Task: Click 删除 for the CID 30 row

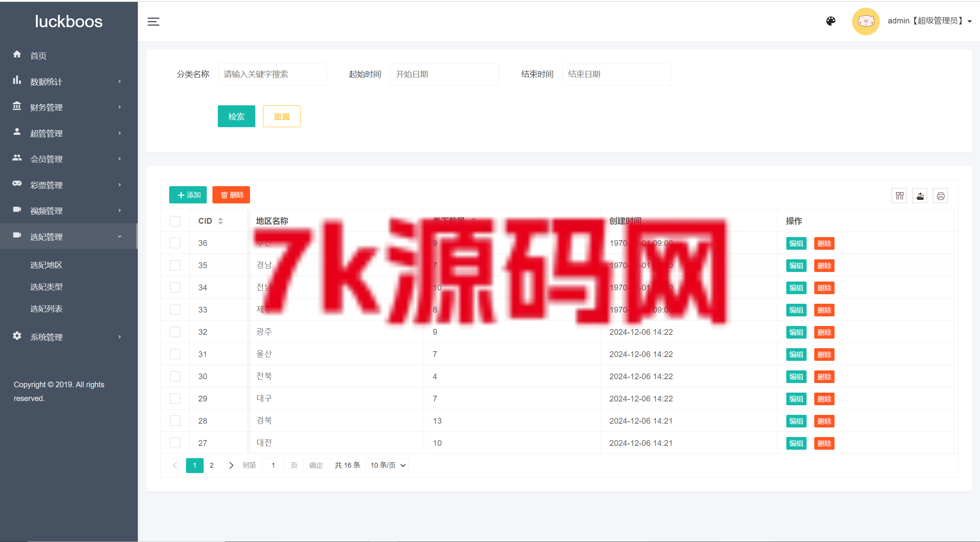Action: (824, 377)
